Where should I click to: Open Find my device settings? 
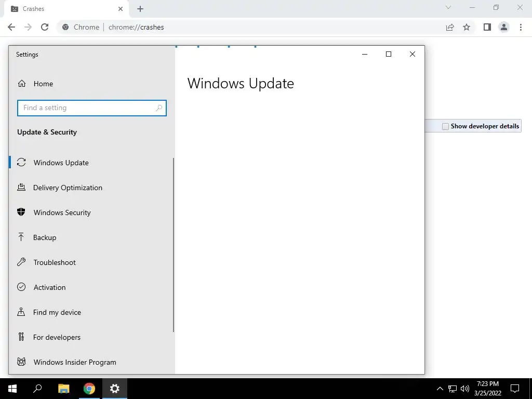[91, 312]
